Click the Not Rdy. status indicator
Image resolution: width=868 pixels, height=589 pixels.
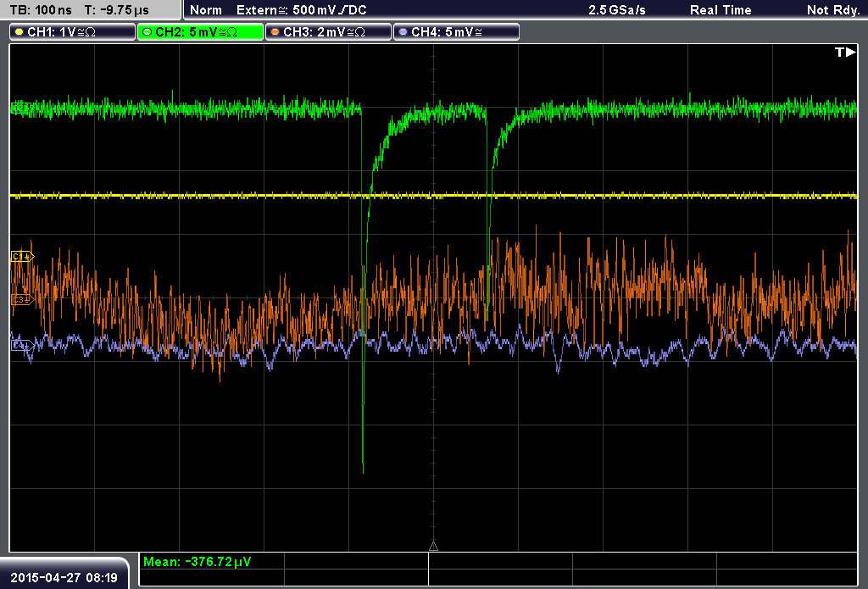[833, 10]
